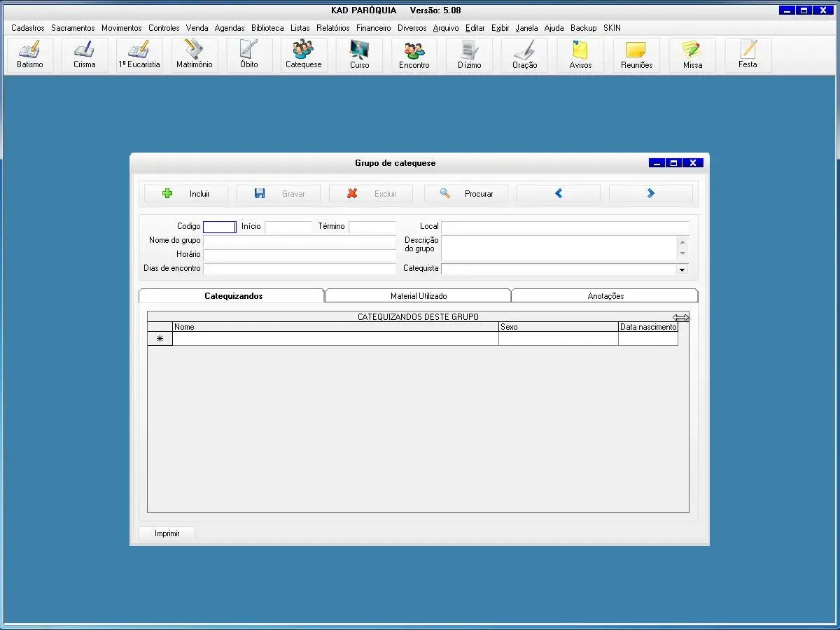The width and height of the screenshot is (840, 630).
Task: Open the Editar menu
Action: (475, 28)
